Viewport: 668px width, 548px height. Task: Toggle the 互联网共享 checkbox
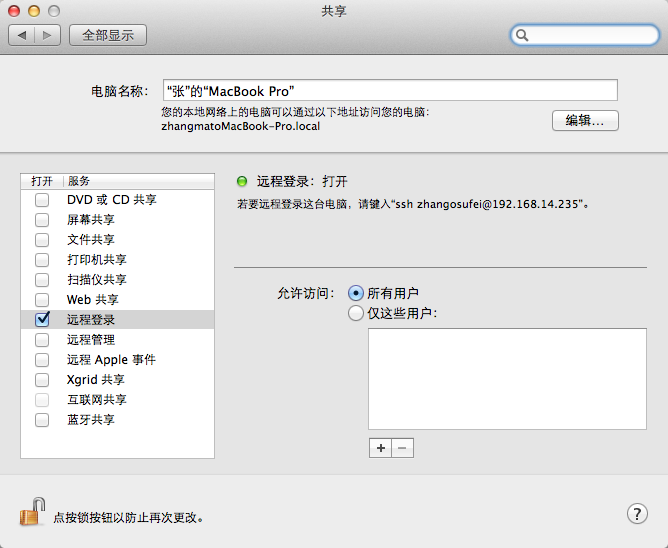click(x=42, y=400)
